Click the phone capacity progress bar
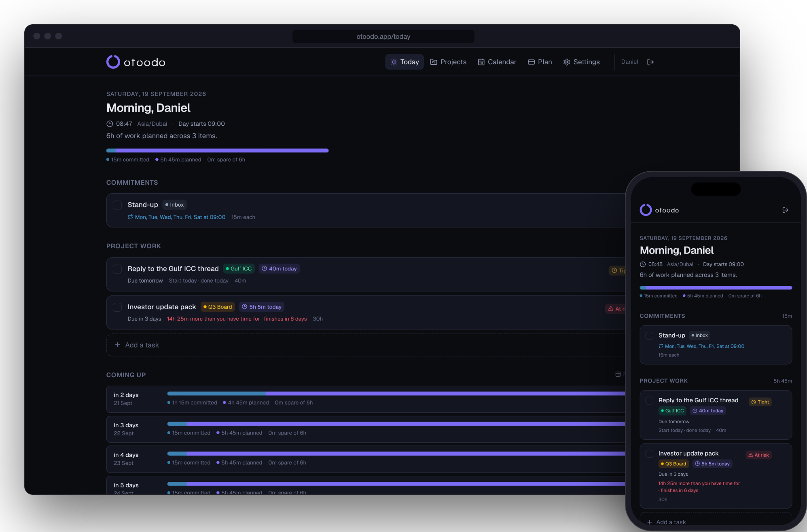Screen dimensions: 807x532 pyautogui.click(x=716, y=288)
